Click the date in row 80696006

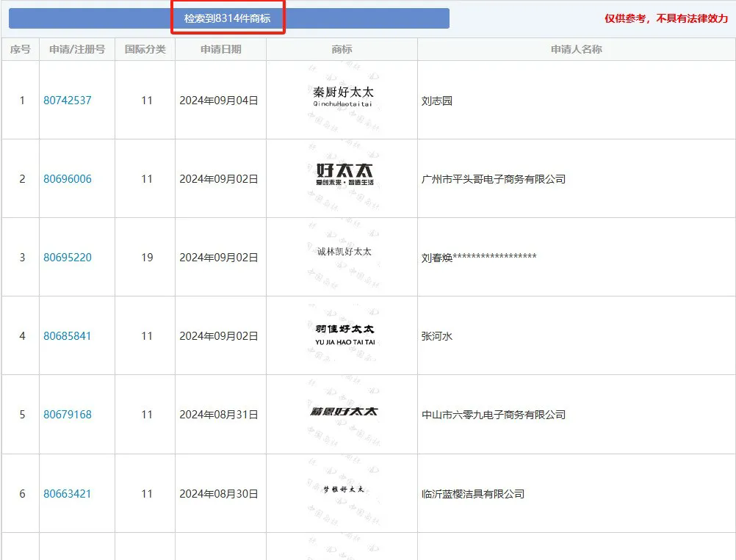[219, 178]
